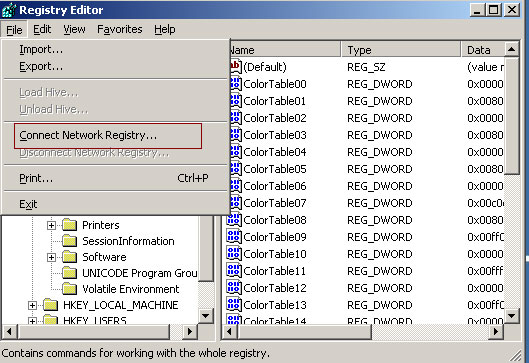529x363 pixels.
Task: Select the Software key label
Action: tap(104, 257)
